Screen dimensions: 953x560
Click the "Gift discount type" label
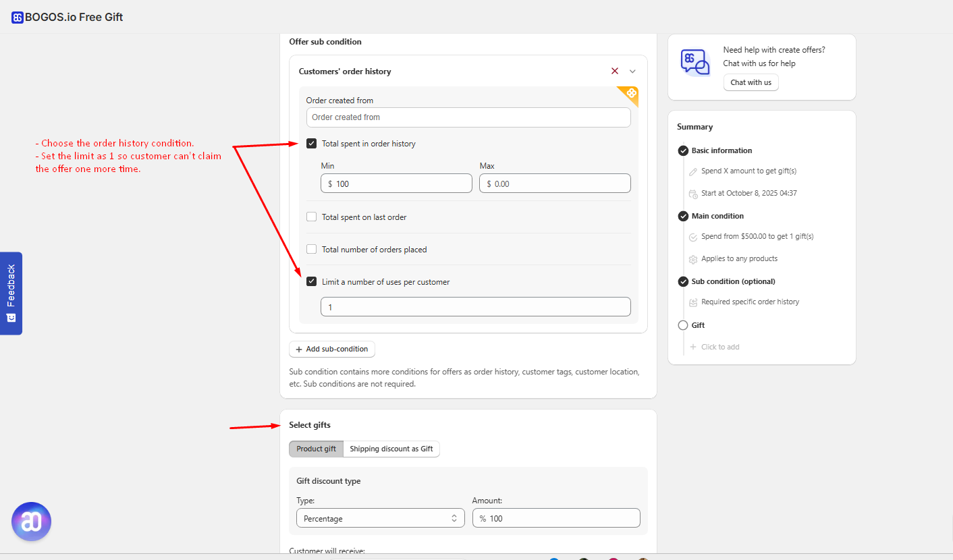pyautogui.click(x=329, y=481)
